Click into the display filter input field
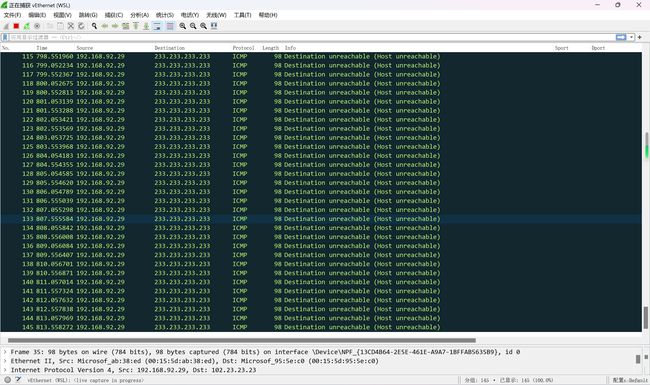The image size is (650, 385). click(312, 37)
